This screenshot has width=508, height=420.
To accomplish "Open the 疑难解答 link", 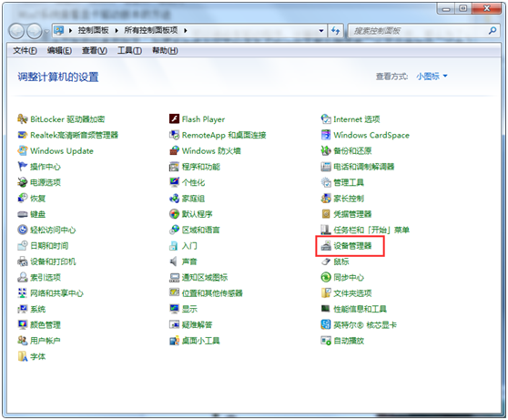I will click(197, 324).
